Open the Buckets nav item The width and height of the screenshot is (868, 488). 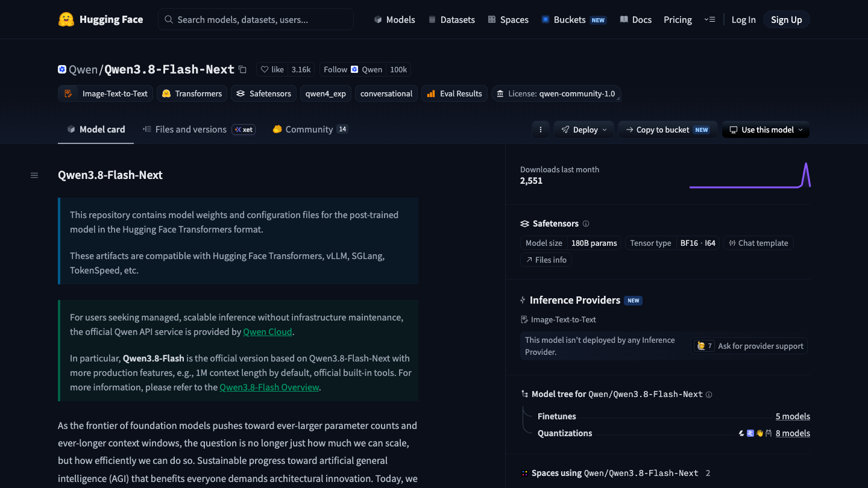(x=573, y=19)
